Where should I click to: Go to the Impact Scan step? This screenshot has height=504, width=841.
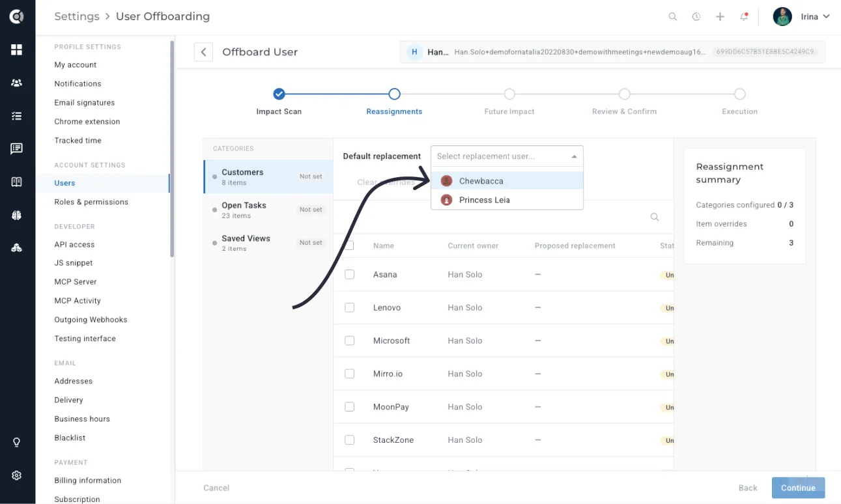pyautogui.click(x=279, y=101)
